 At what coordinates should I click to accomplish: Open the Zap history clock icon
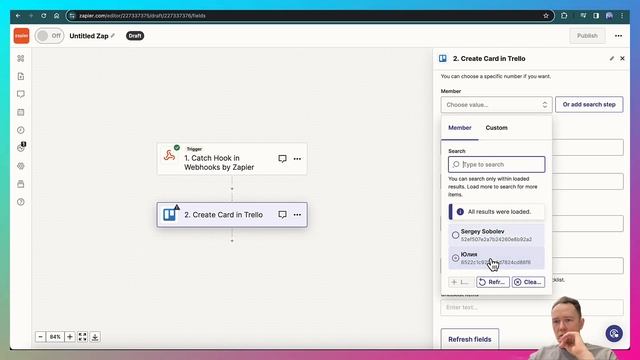(x=21, y=130)
